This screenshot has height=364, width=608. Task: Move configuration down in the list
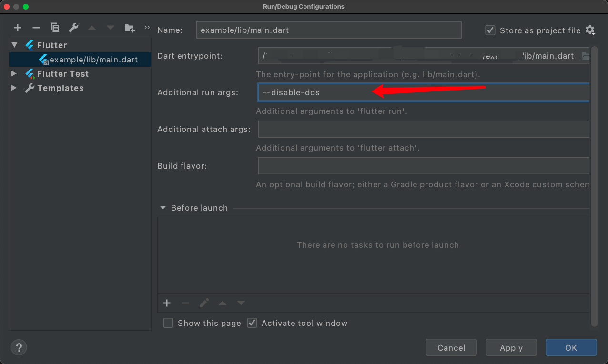click(x=111, y=28)
